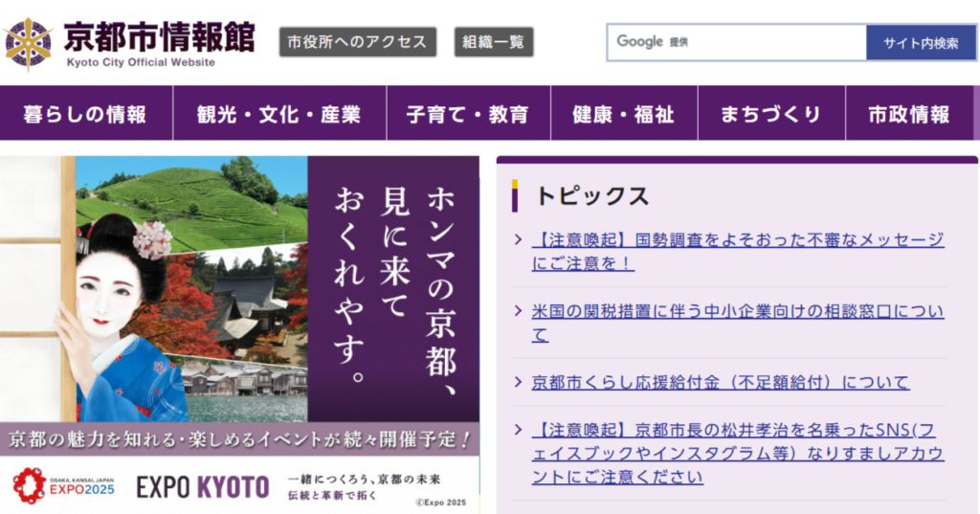The image size is (980, 514).
Task: Click the chevron beside SNSなりすまし notice
Action: click(518, 429)
